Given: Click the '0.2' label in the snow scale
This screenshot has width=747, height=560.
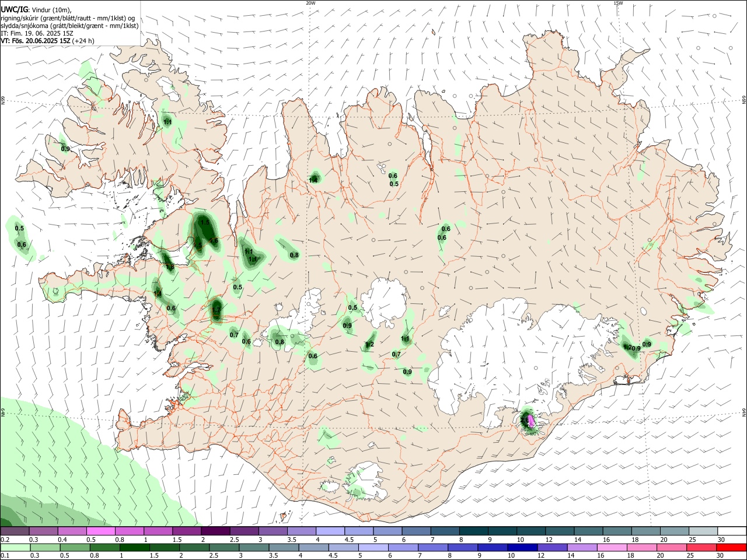Looking at the screenshot, I should click(5, 540).
